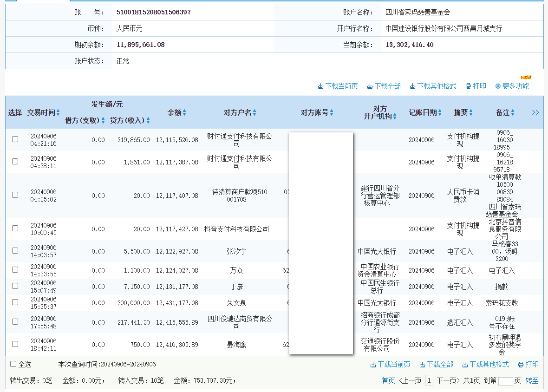Focus the 到第 page number input
Screen dimensions: 548x392
[505, 381]
